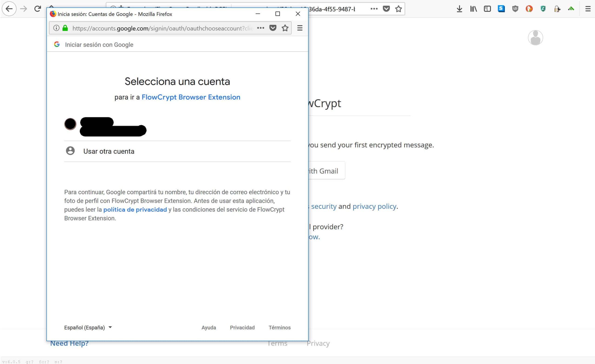Open the 'política de privacidad' link

[x=135, y=210]
